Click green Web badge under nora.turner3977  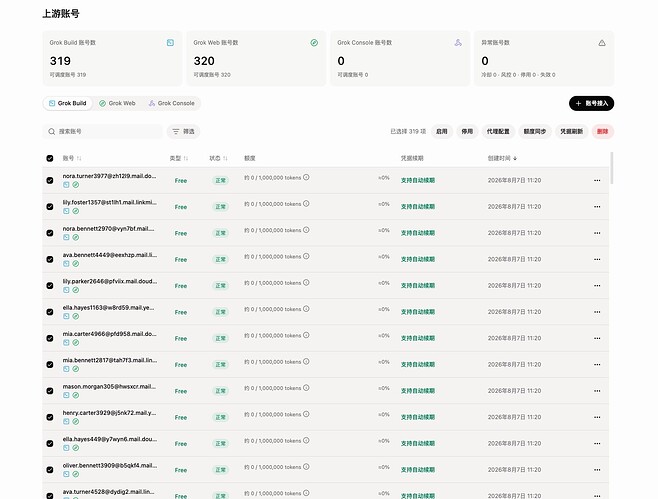pos(76,185)
